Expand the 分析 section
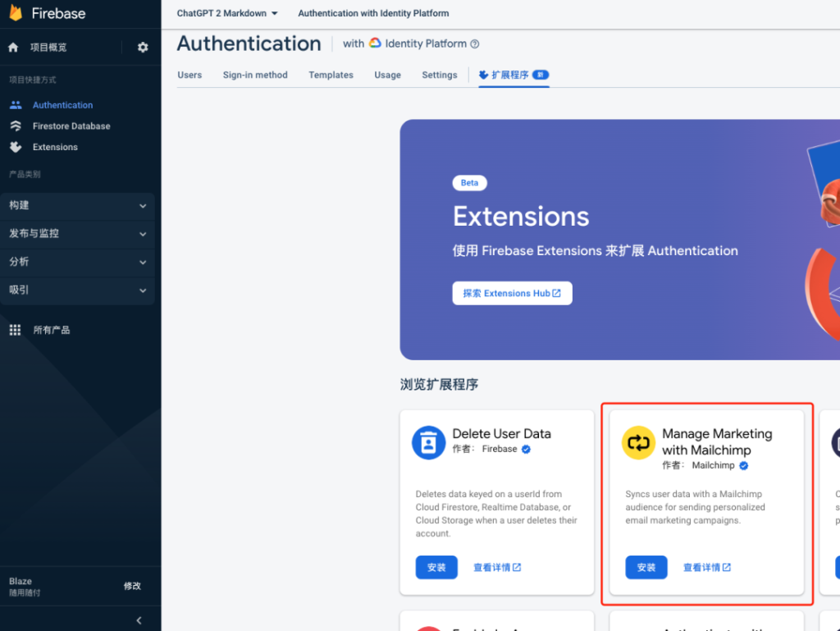Viewport: 840px width, 631px height. [78, 262]
